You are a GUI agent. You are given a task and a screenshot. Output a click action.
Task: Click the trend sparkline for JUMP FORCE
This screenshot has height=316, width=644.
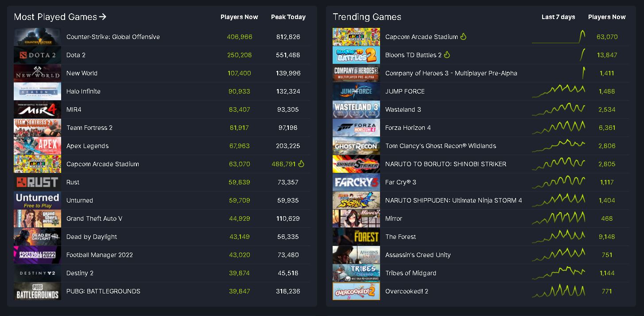(559, 91)
